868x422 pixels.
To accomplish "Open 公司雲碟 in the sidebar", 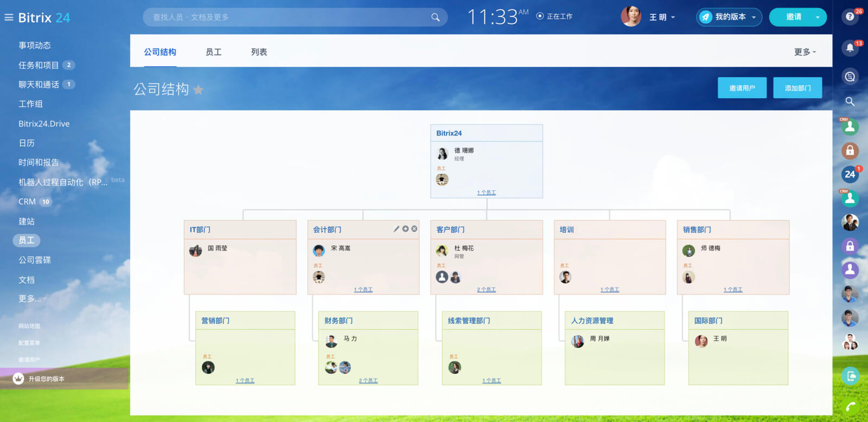I will coord(35,260).
